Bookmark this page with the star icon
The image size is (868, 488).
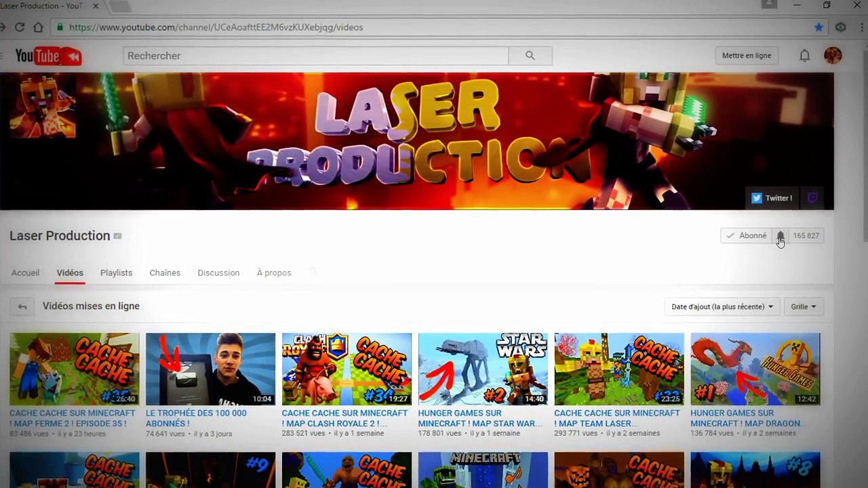coord(818,27)
